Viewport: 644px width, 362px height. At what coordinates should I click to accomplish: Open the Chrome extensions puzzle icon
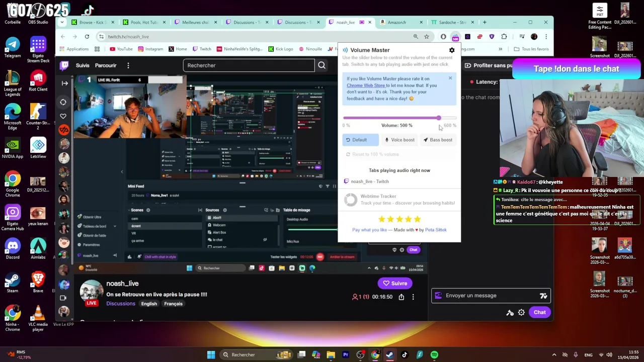point(504,37)
